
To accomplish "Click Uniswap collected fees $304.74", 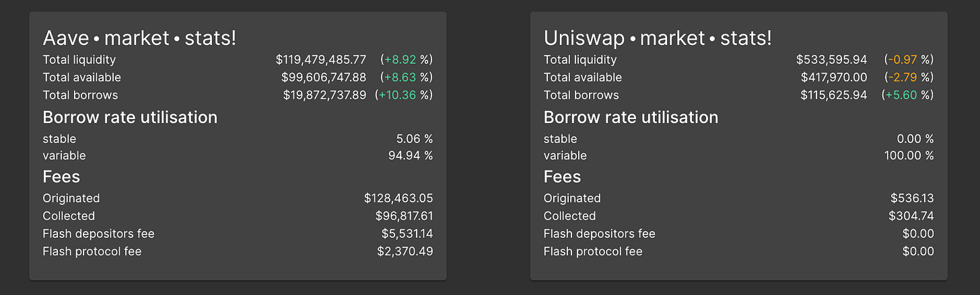I will [x=911, y=216].
